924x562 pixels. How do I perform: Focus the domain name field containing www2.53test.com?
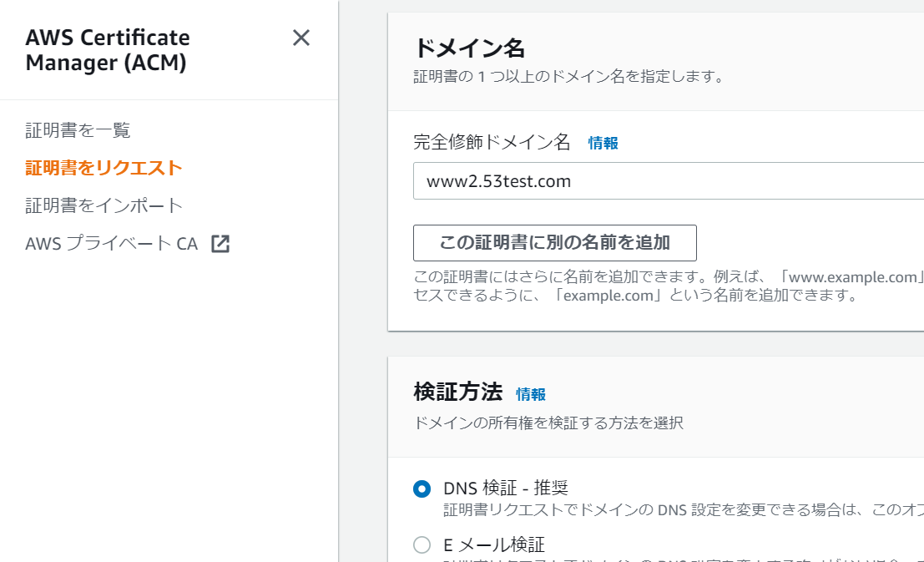pos(669,181)
